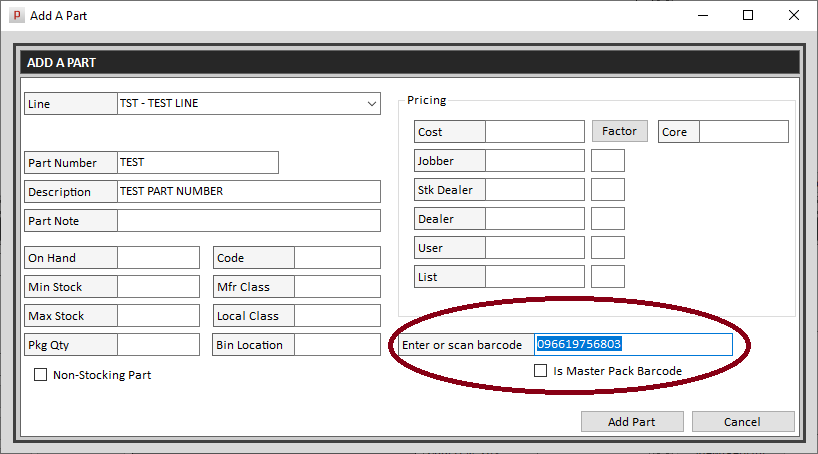Click the Max Stock input field
Image resolution: width=818 pixels, height=454 pixels.
[x=159, y=316]
